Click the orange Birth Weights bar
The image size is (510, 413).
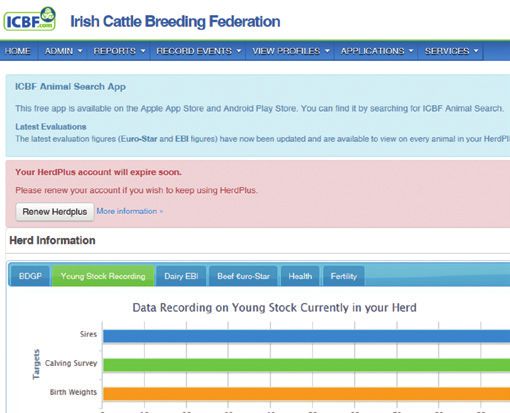click(306, 394)
